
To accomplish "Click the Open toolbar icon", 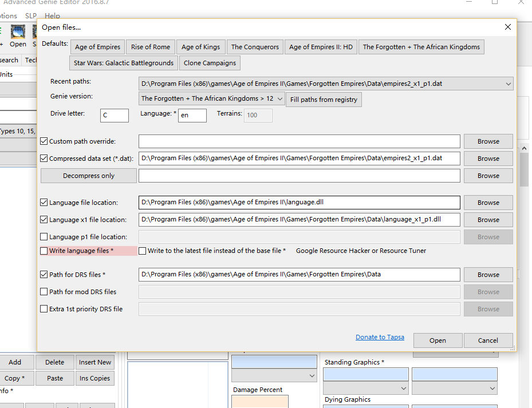I will [18, 35].
